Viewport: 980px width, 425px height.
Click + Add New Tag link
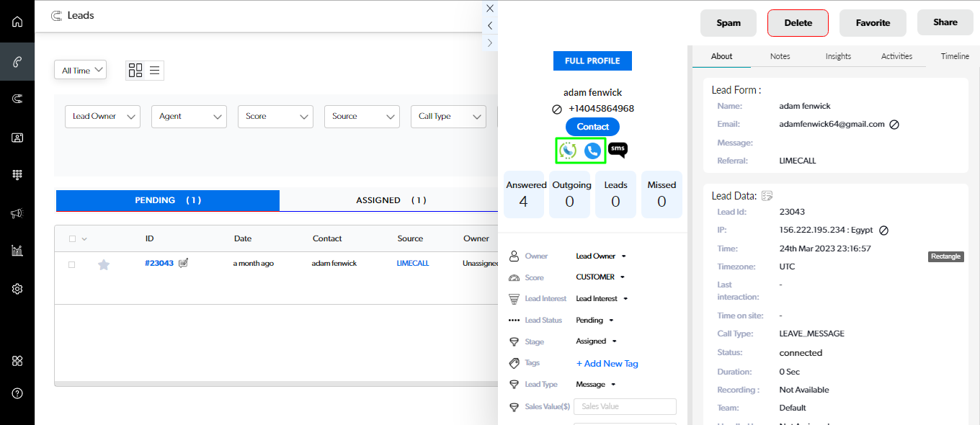(x=607, y=364)
